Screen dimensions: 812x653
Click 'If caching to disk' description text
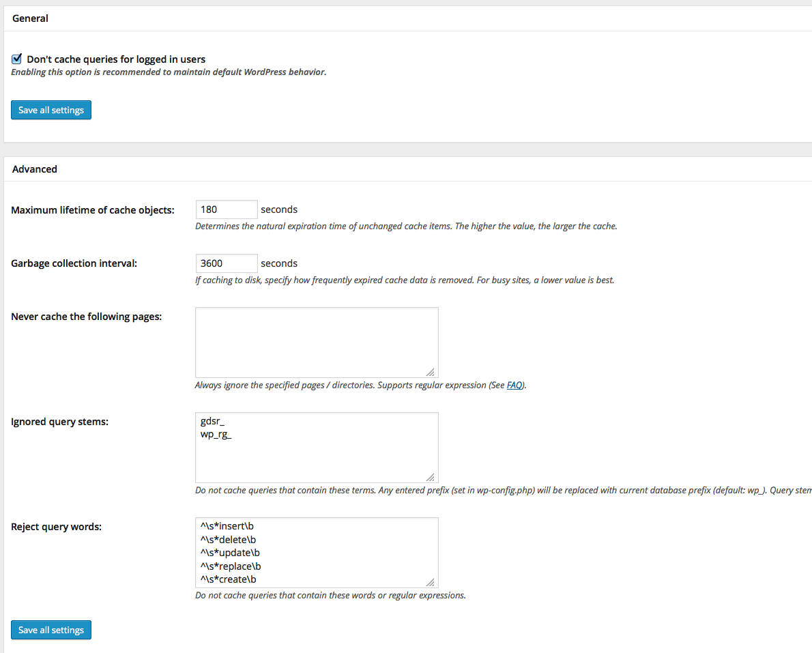click(405, 280)
